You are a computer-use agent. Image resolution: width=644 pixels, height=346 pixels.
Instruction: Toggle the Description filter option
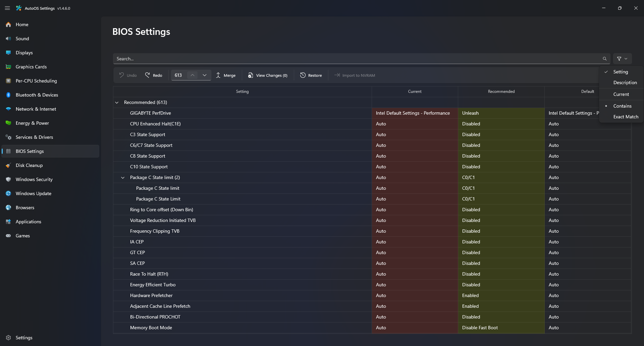coord(621,82)
